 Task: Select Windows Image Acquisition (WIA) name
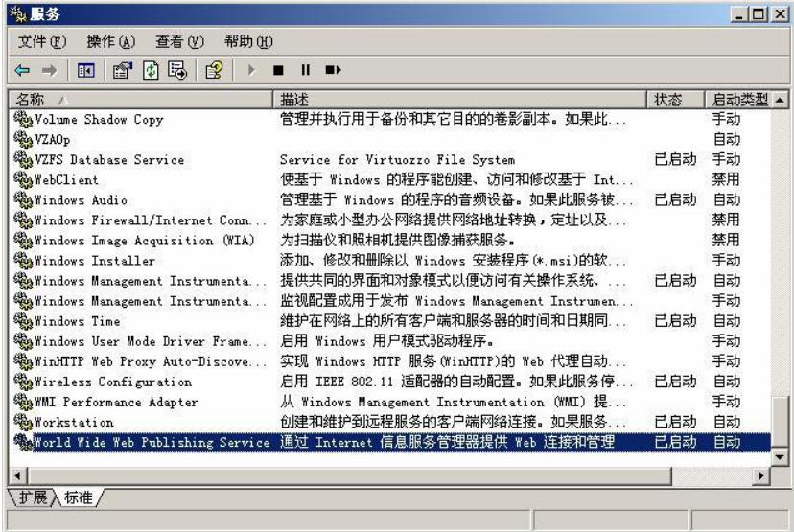click(144, 241)
